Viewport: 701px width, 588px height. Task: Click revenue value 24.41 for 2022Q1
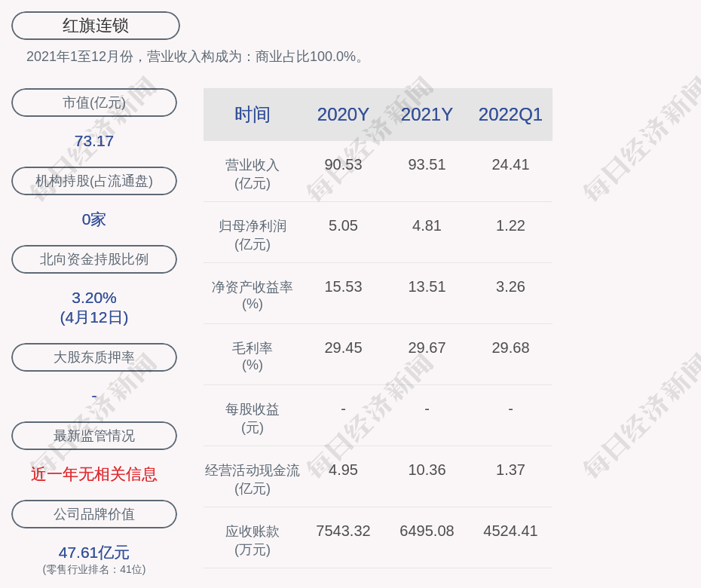click(x=510, y=164)
